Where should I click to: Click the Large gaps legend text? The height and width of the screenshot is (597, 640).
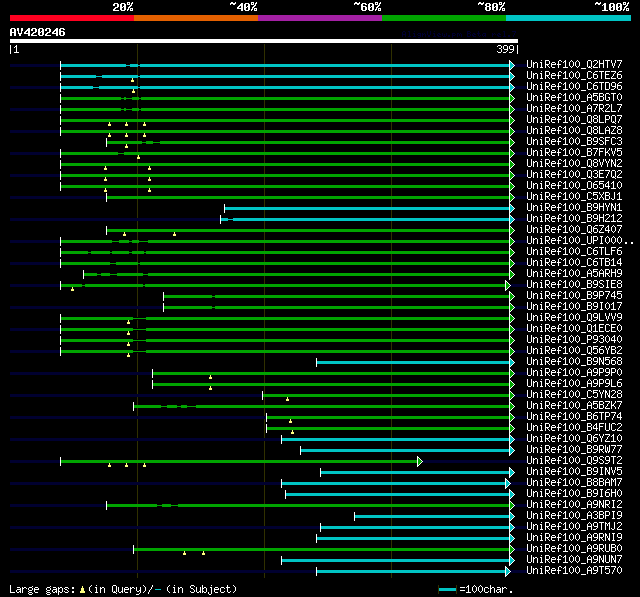[123, 589]
